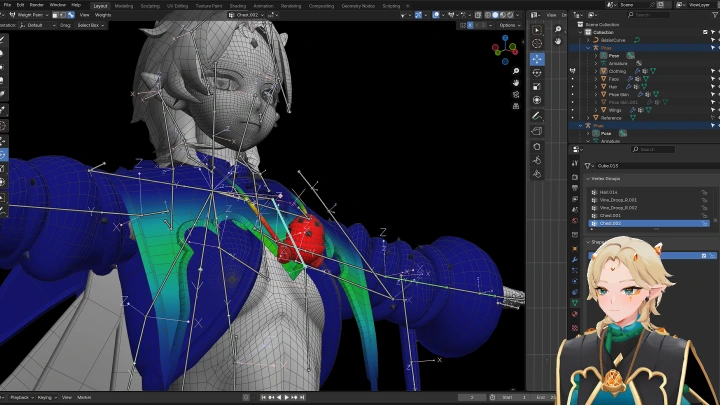Open the Output properties tab
This screenshot has width=720, height=405.
point(575,188)
